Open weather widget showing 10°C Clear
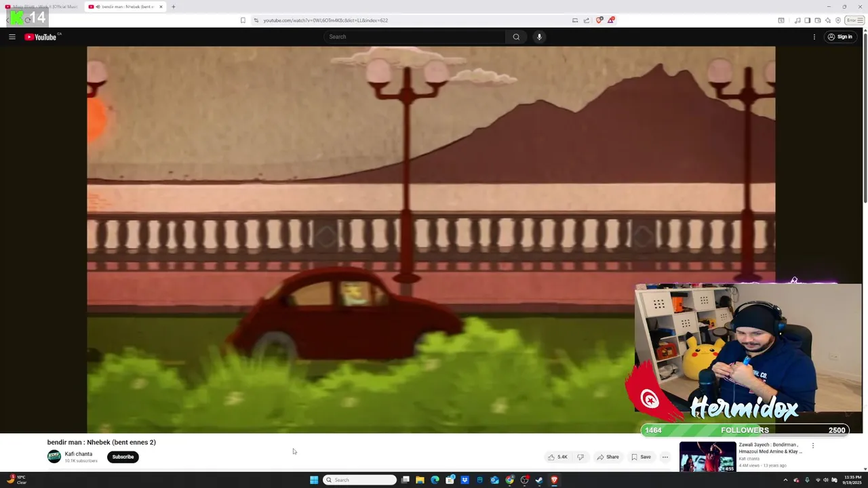The image size is (868, 488). tap(15, 480)
